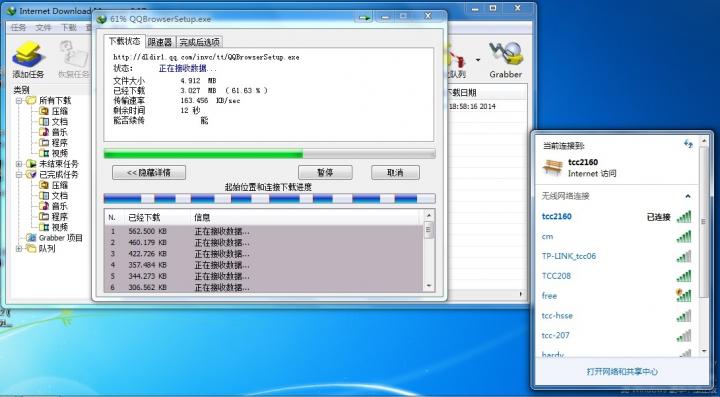Click the tcc2160 network bench icon
This screenshot has width=720, height=397.
(552, 167)
